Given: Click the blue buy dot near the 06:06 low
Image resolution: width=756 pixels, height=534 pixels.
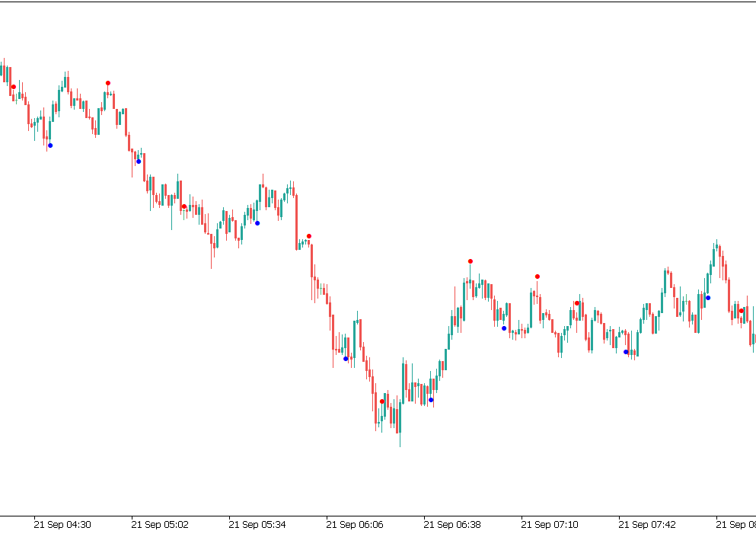Looking at the screenshot, I should (346, 358).
